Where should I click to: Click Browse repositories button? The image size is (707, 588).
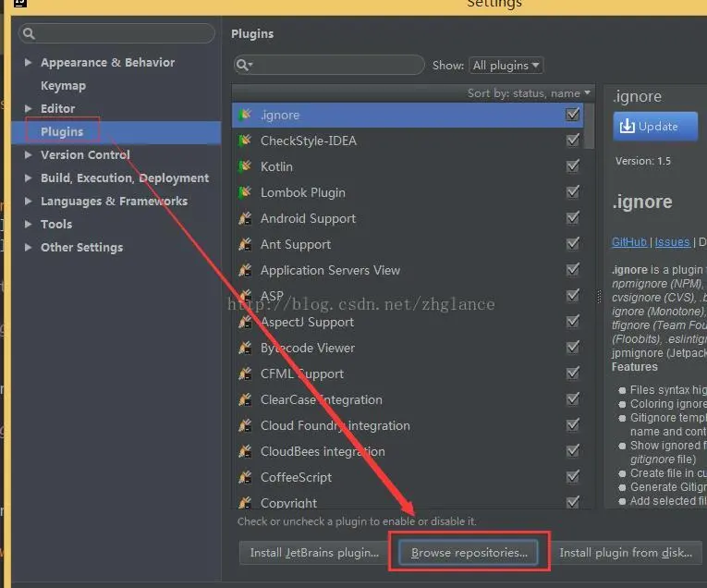[469, 553]
